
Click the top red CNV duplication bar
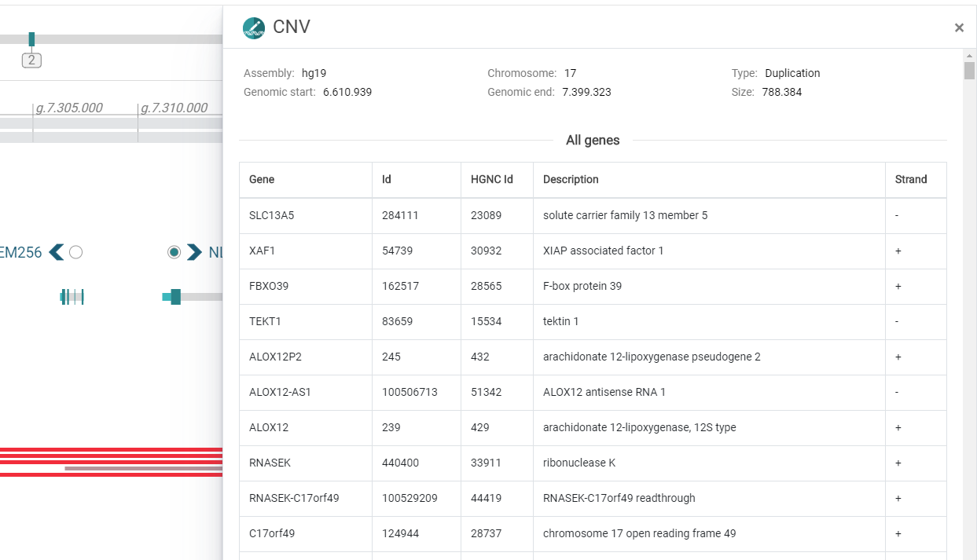click(110, 450)
